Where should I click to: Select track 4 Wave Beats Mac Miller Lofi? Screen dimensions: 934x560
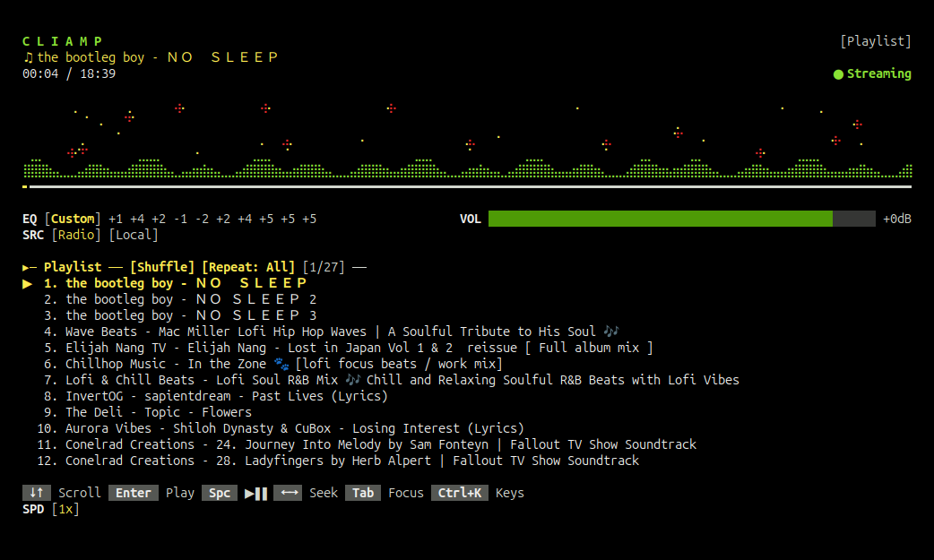point(331,332)
